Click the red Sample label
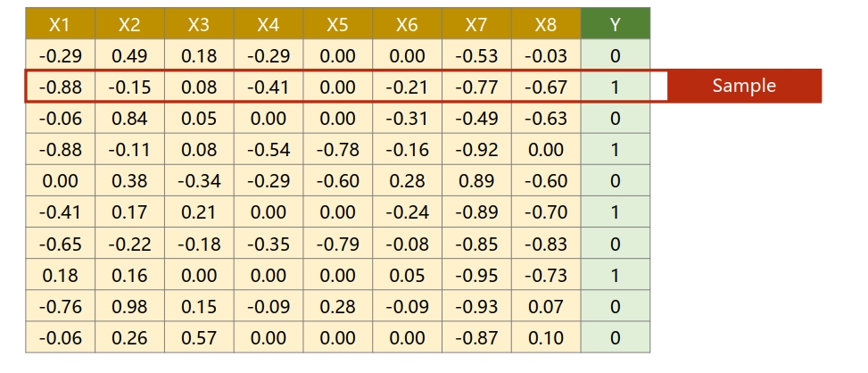Screen dimensions: 868x373 pos(744,87)
